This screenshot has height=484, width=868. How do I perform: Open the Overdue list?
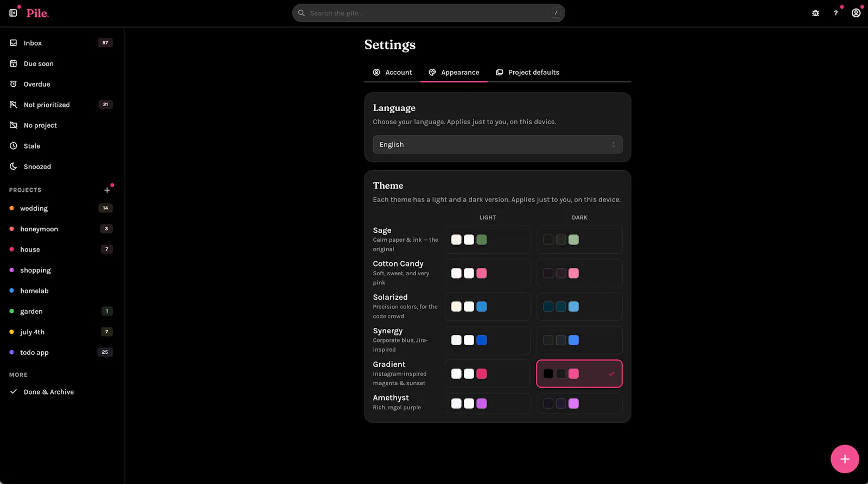[x=61, y=84]
